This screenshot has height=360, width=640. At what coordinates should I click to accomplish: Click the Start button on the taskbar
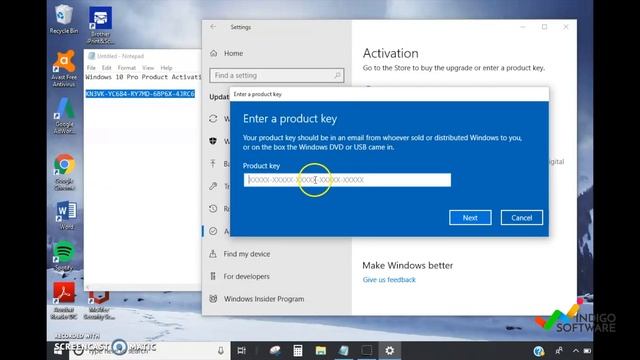coord(59,351)
